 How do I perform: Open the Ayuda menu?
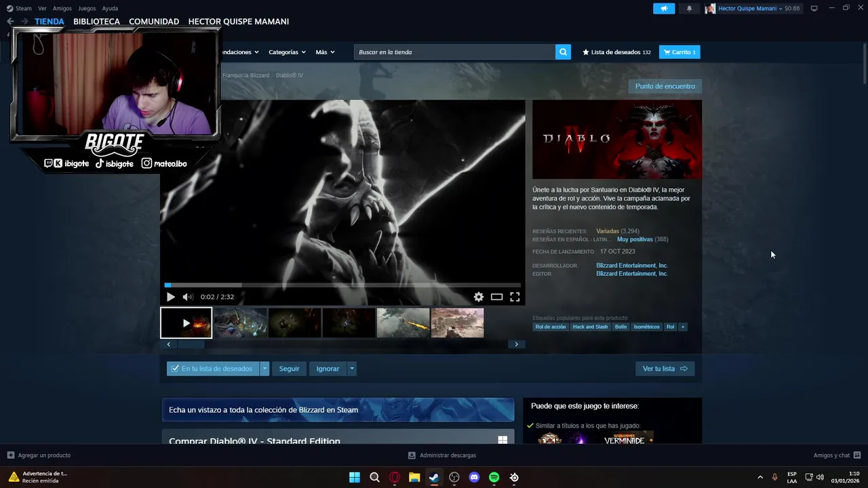coord(110,8)
